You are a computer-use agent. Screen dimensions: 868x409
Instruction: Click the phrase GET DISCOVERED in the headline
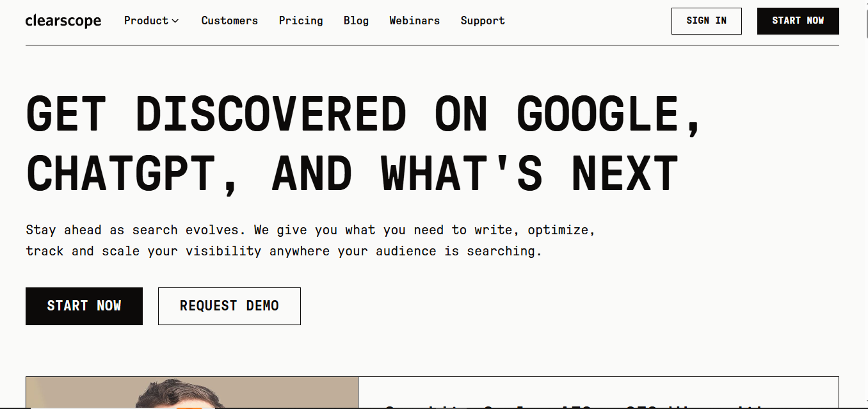click(216, 114)
